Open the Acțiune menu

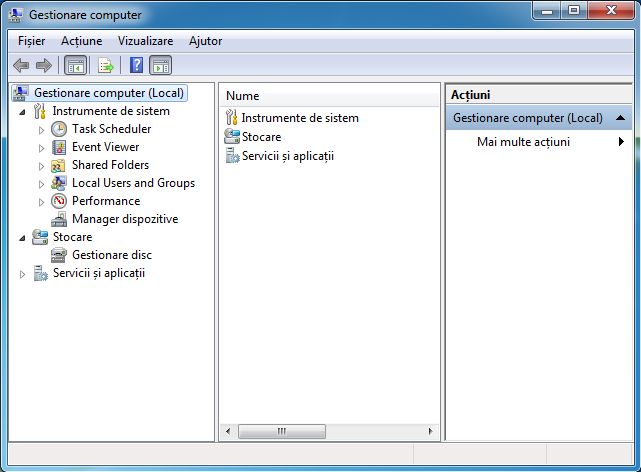click(x=81, y=41)
